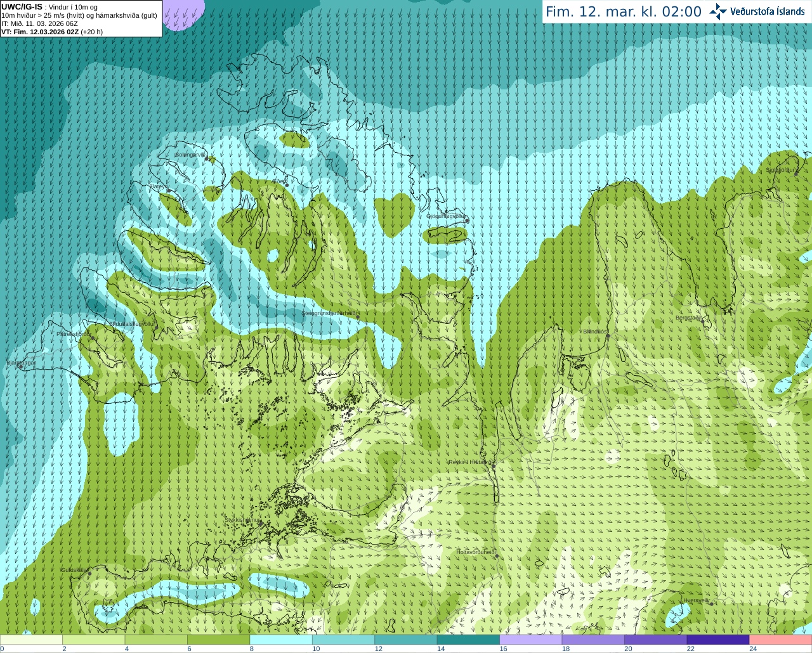
Task: Click the 'Holtavörðuheiði' place label
Action: 476,552
